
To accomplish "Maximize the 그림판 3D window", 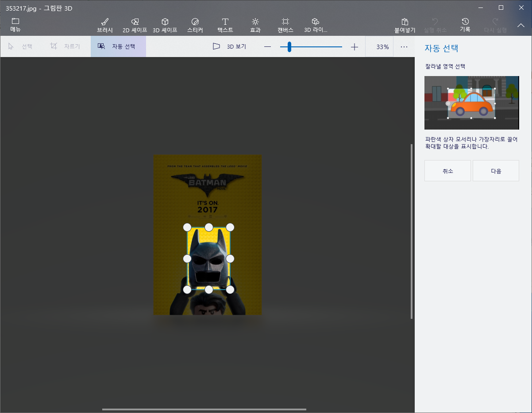I will tap(501, 8).
